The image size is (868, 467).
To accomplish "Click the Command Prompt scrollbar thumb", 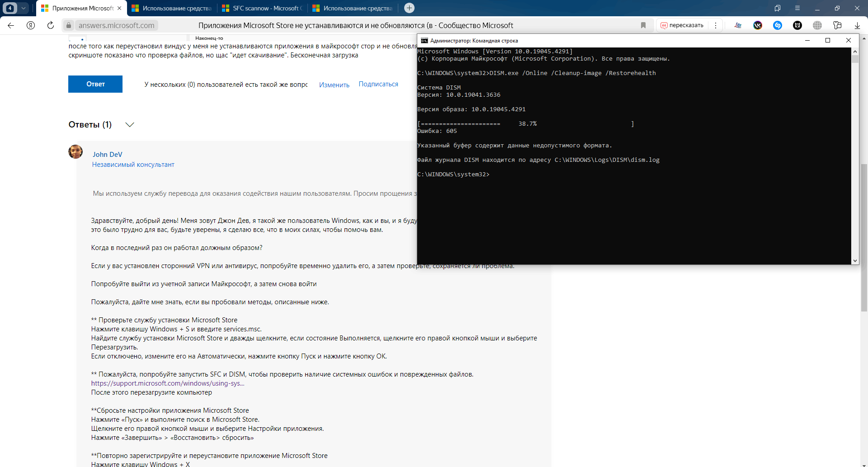I will coord(855,59).
